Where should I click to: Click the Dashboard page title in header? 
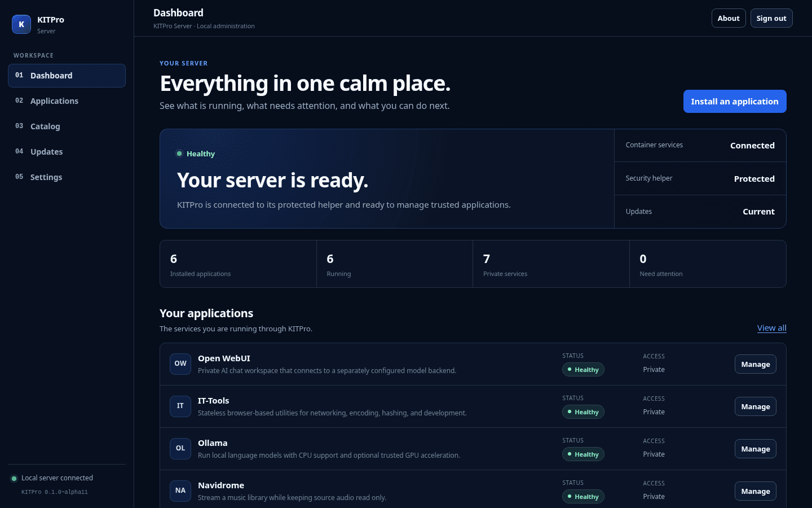178,13
